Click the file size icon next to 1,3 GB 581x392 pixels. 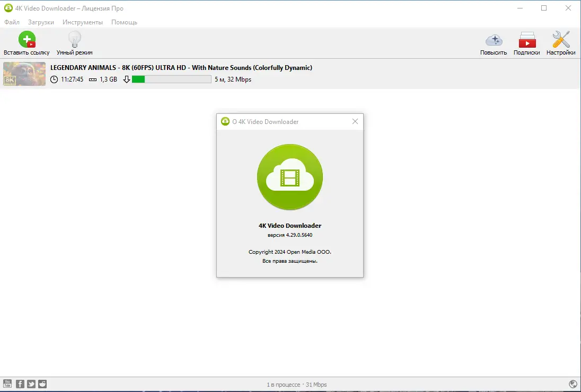[93, 79]
